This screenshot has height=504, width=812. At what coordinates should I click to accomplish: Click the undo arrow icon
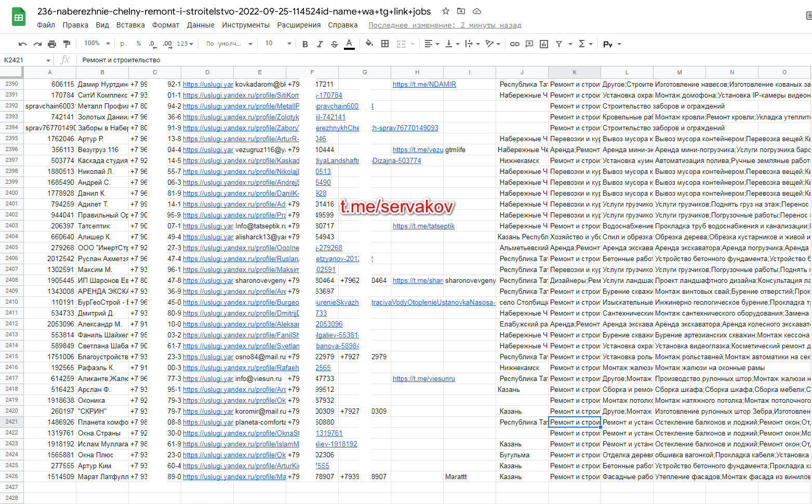tap(22, 44)
